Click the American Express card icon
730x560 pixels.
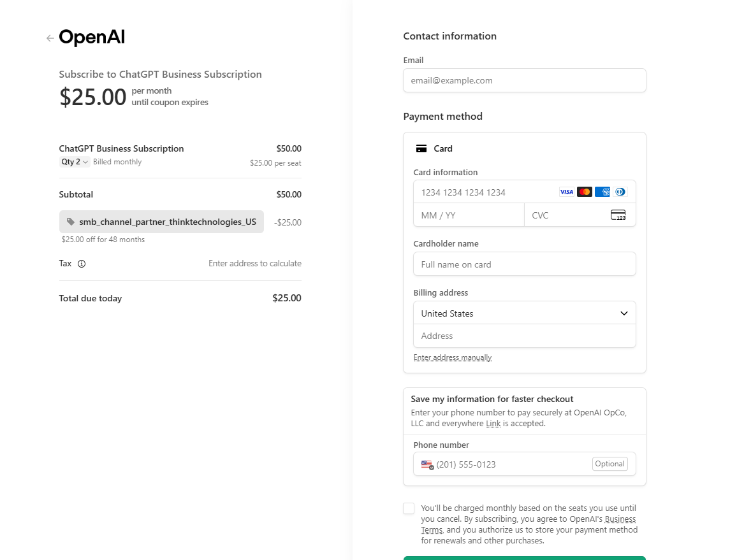click(x=602, y=192)
